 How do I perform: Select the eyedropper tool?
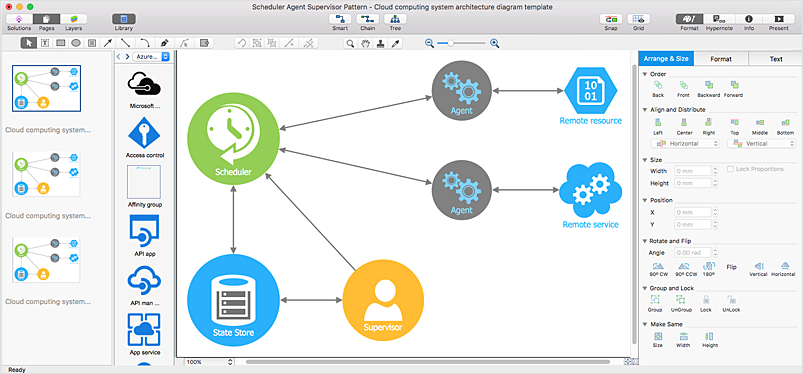(x=395, y=44)
